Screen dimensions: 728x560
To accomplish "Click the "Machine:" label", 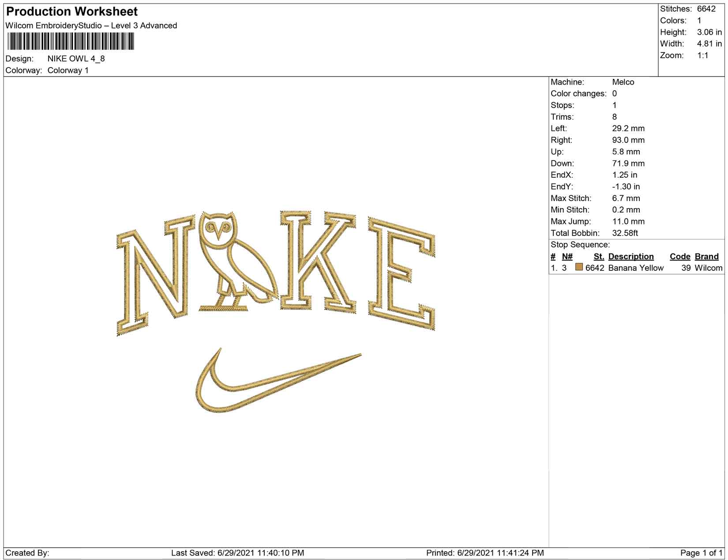I will point(567,82).
